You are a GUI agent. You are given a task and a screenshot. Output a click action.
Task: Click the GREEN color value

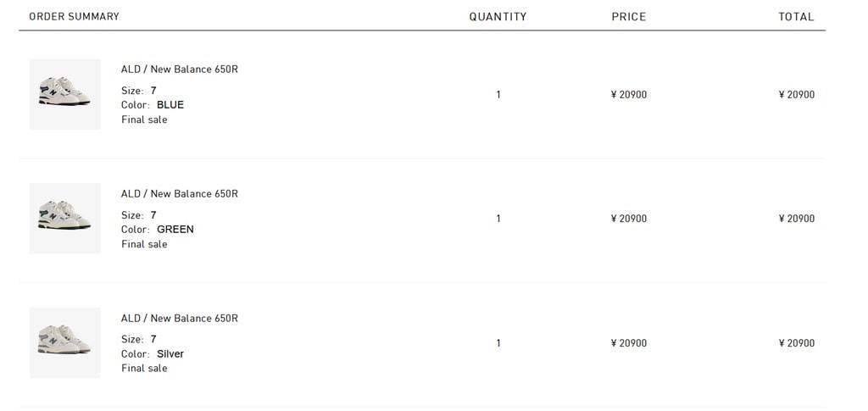click(x=175, y=230)
